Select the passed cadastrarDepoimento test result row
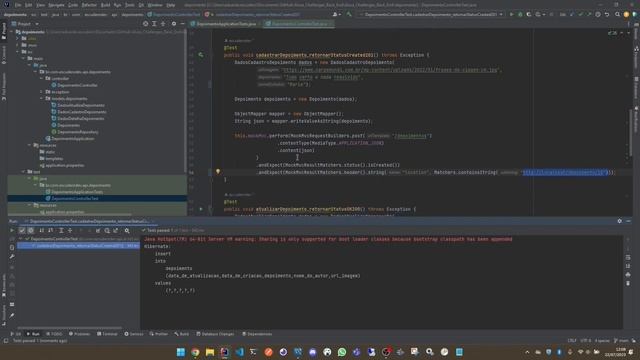The width and height of the screenshot is (640, 360). 78,246
